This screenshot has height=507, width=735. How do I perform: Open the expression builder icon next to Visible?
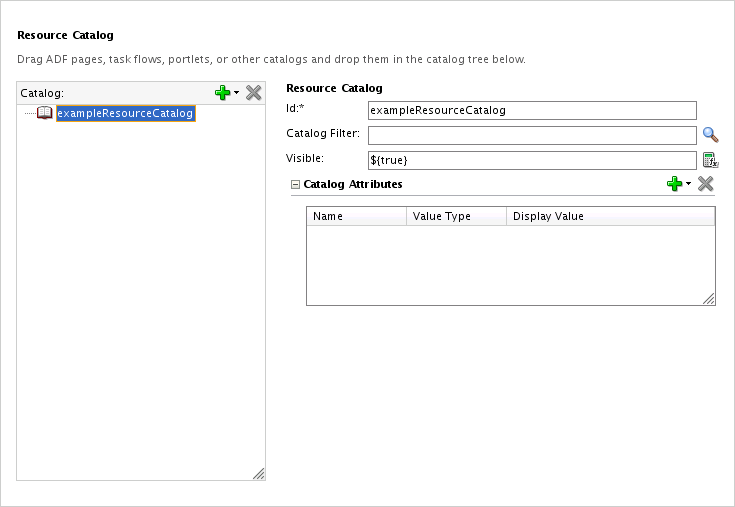pos(711,160)
